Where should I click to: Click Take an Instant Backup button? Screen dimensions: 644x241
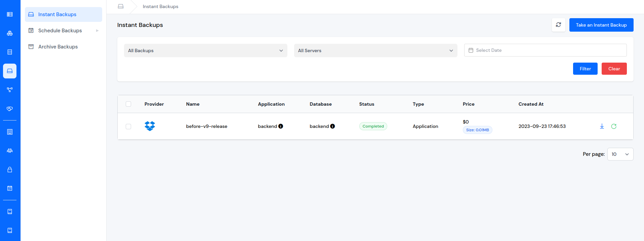pyautogui.click(x=601, y=25)
